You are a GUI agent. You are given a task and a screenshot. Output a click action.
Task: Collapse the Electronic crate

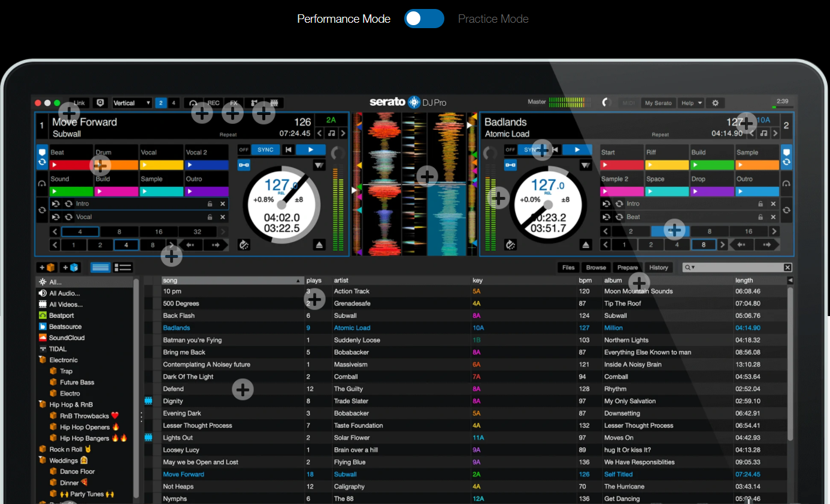coord(43,360)
